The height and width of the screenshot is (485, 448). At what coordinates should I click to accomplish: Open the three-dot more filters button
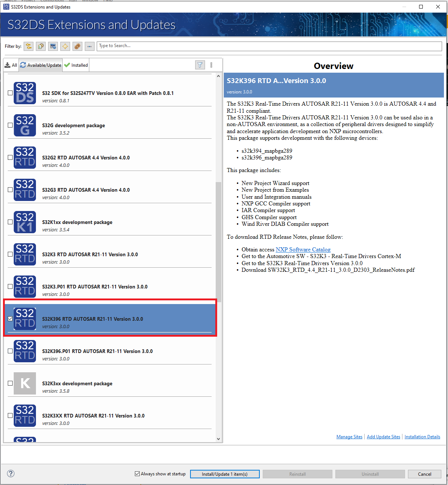coord(89,46)
